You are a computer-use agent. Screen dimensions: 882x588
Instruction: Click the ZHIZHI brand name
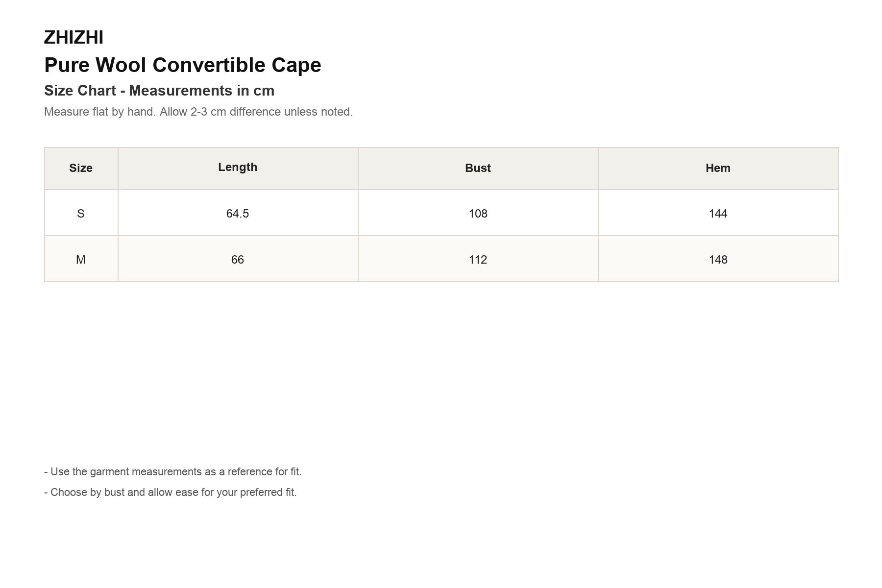pyautogui.click(x=73, y=38)
